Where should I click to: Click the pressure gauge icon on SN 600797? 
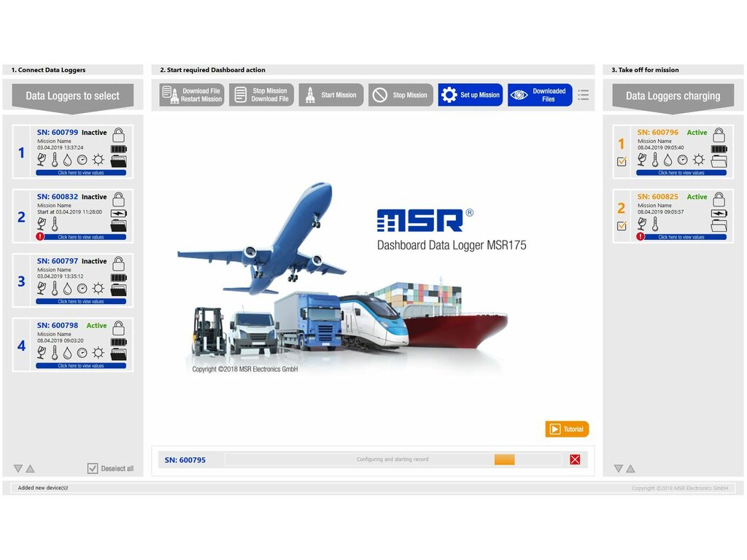(82, 289)
